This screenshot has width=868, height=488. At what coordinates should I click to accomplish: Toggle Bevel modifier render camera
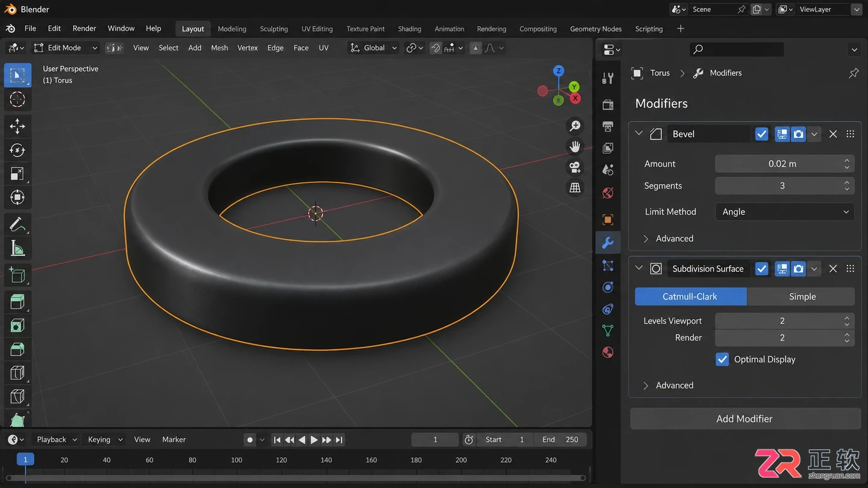[x=799, y=134]
